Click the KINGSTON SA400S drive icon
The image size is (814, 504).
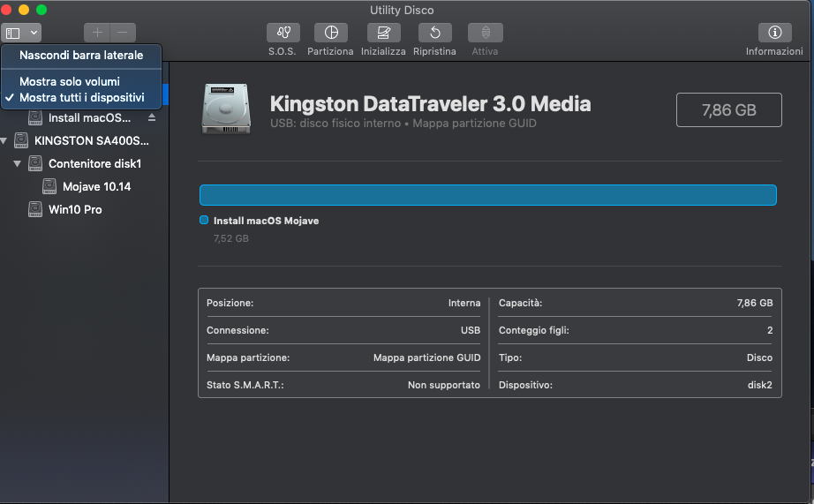point(21,140)
